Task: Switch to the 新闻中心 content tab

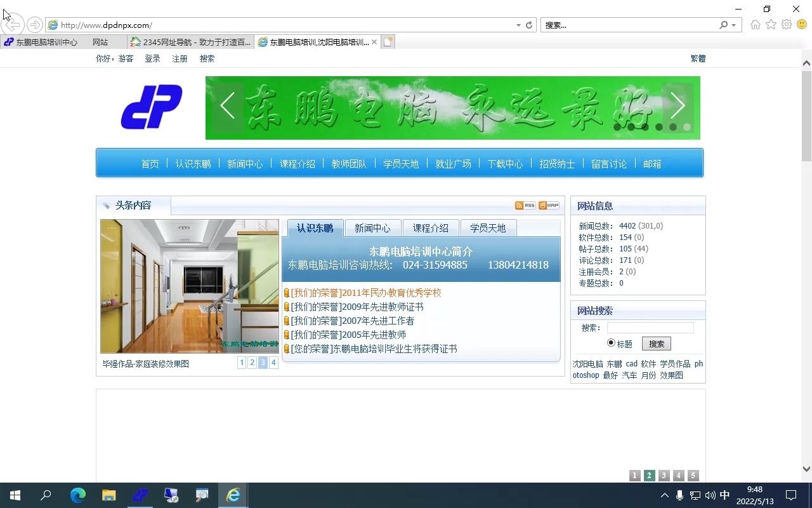Action: pyautogui.click(x=373, y=227)
